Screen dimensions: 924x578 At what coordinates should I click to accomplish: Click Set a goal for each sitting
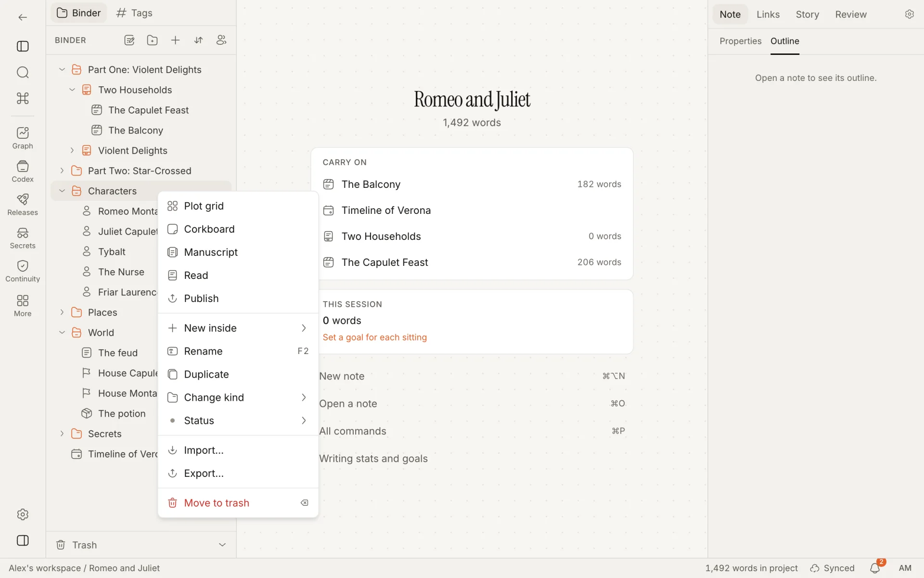[x=374, y=338]
